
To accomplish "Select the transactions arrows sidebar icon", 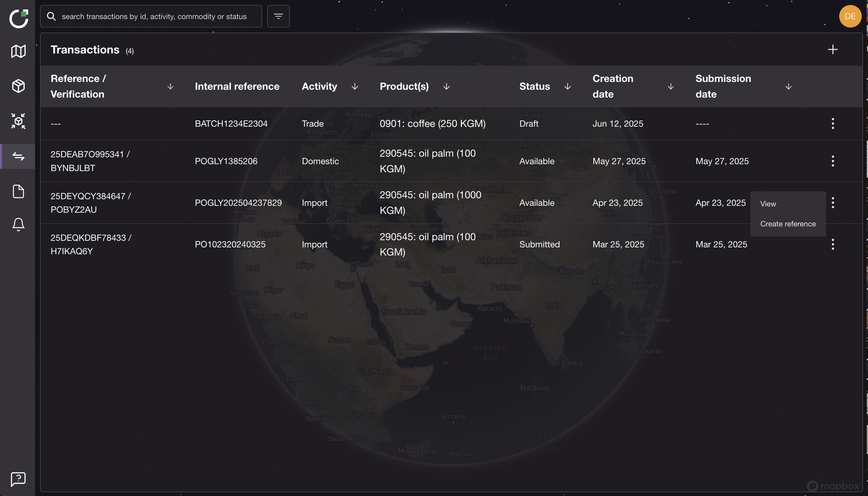I will [x=18, y=156].
